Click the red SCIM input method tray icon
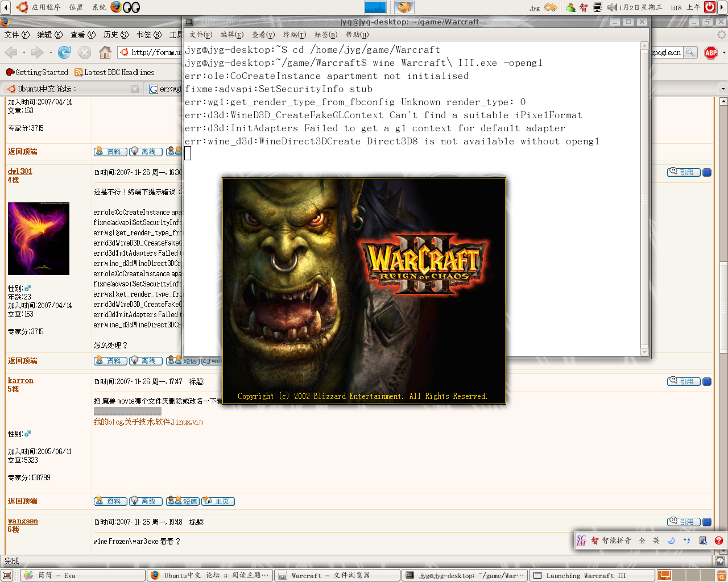Image resolution: width=728 pixels, height=582 pixels. (584, 7)
